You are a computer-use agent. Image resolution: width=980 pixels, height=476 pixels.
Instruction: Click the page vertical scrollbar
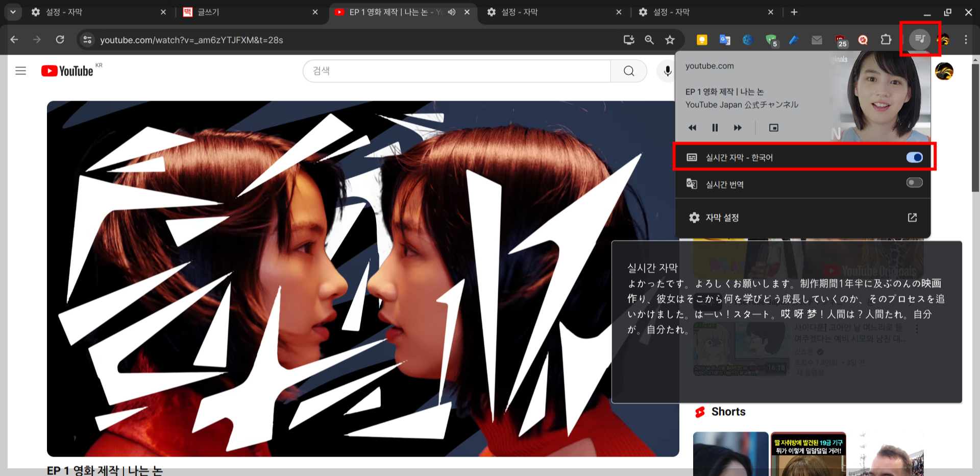pyautogui.click(x=975, y=128)
